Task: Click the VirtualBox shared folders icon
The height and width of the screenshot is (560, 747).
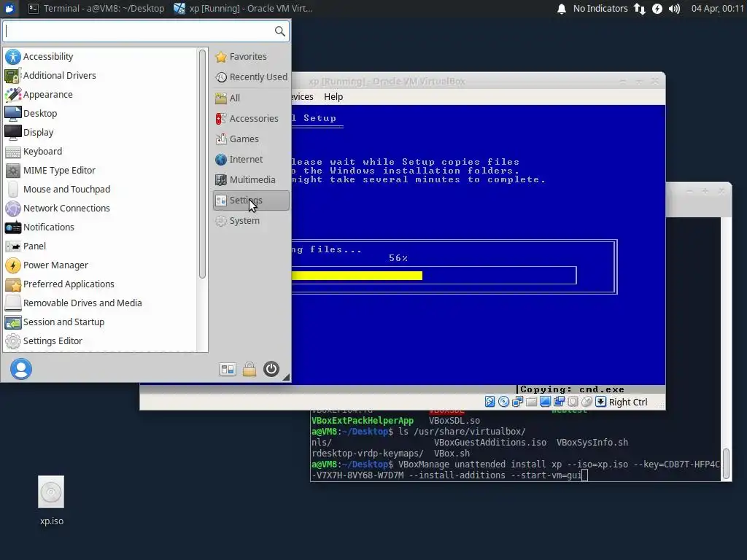Action: [531, 402]
